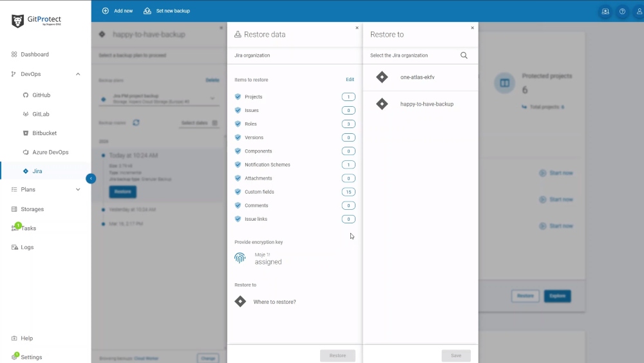Open Settings in the sidebar
The width and height of the screenshot is (644, 363).
tap(31, 357)
